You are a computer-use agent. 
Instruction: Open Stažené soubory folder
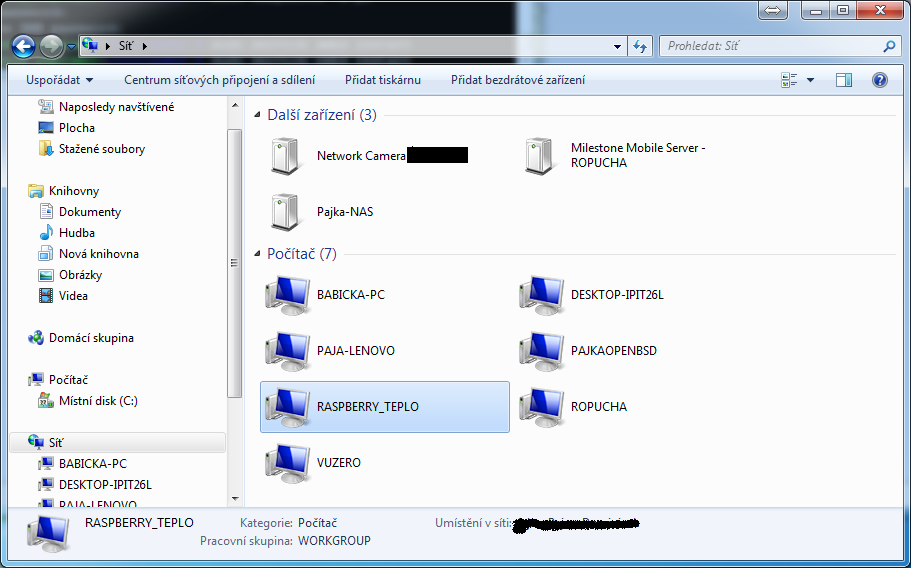92,149
